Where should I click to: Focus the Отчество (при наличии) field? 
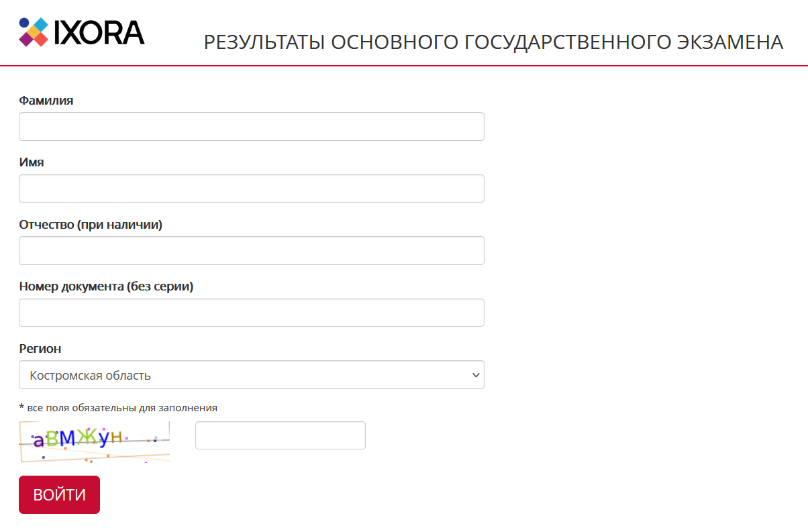point(252,250)
